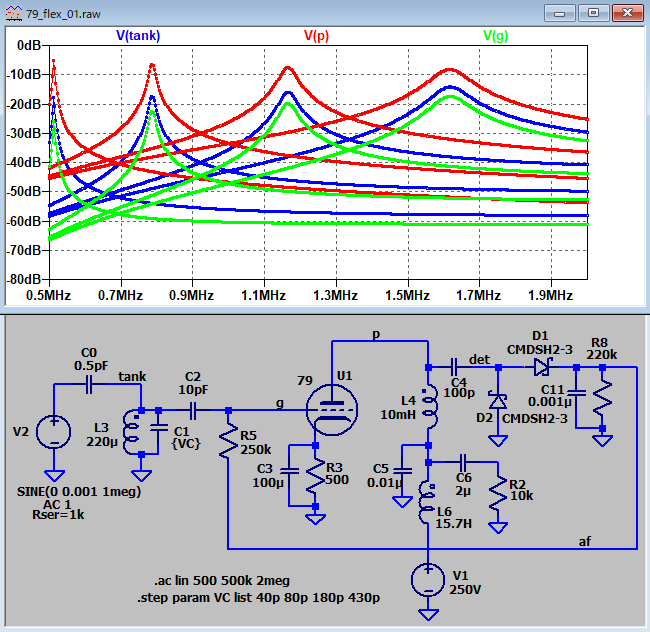Select resistor R2 symbol
This screenshot has height=632, width=650.
pyautogui.click(x=498, y=493)
